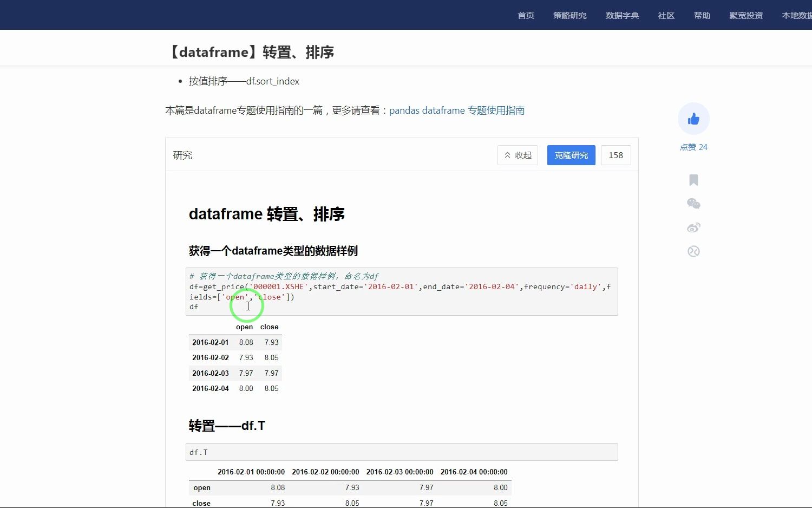Click the get_price code cell
Viewport: 812px width, 508px height.
402,291
